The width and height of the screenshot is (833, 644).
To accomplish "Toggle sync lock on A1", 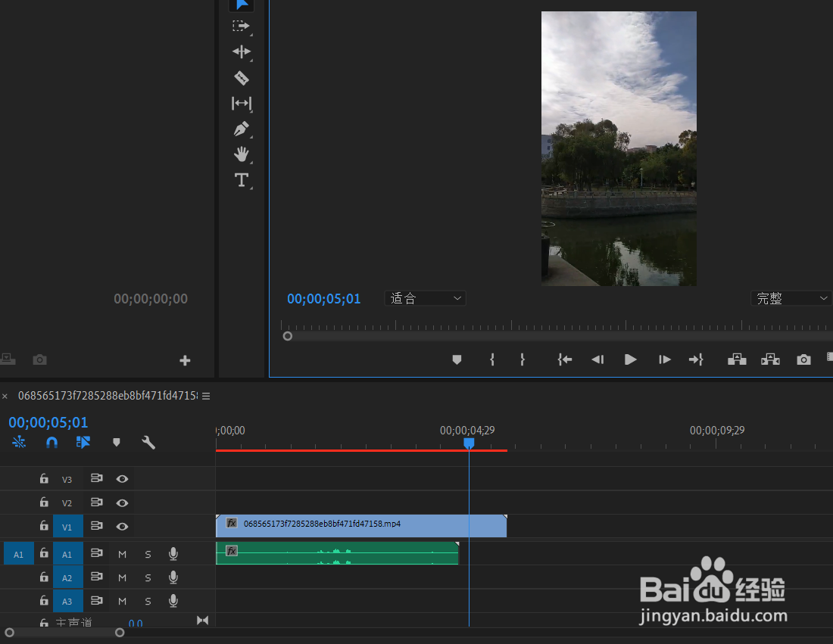I will 97,552.
